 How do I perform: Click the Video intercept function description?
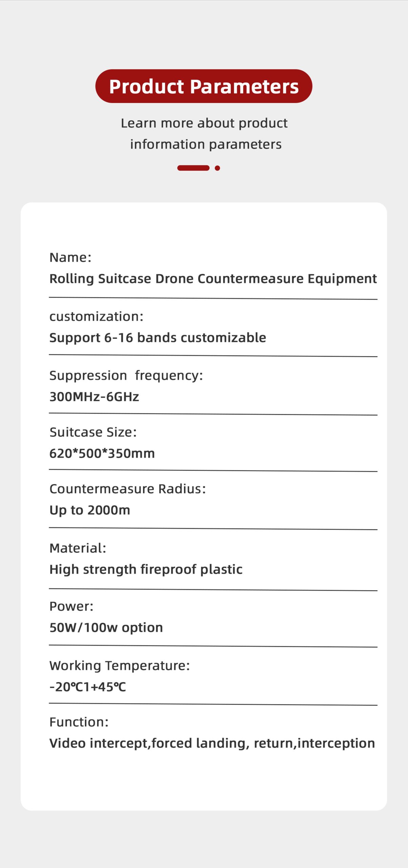click(x=212, y=744)
